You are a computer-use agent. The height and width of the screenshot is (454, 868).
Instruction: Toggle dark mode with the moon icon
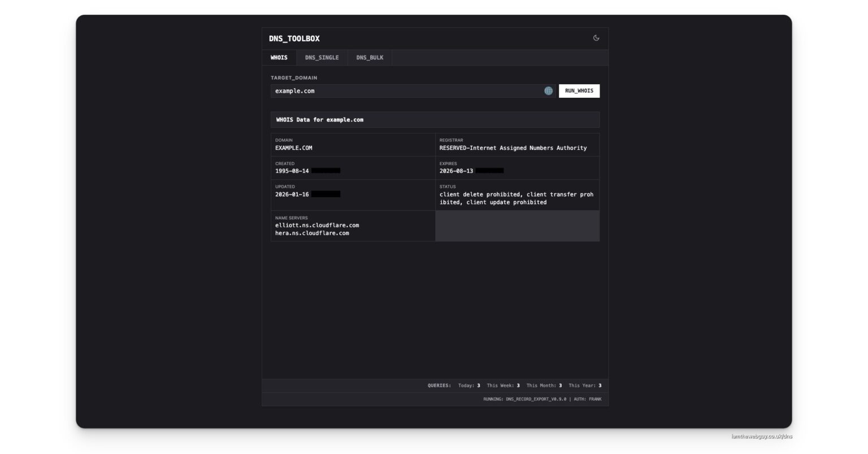coord(596,38)
